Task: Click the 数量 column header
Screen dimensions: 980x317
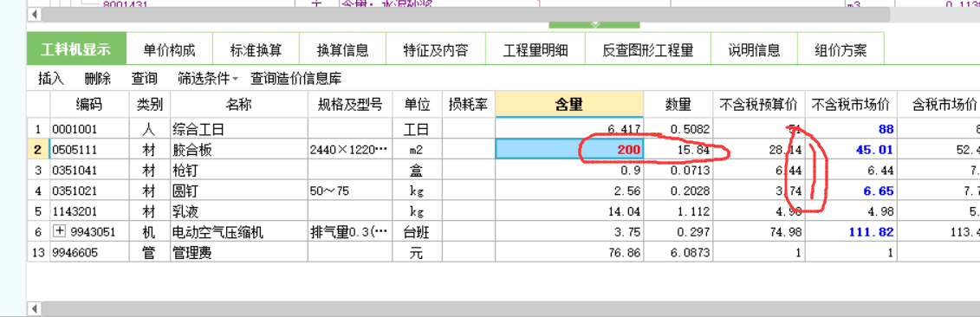Action: coord(678,105)
